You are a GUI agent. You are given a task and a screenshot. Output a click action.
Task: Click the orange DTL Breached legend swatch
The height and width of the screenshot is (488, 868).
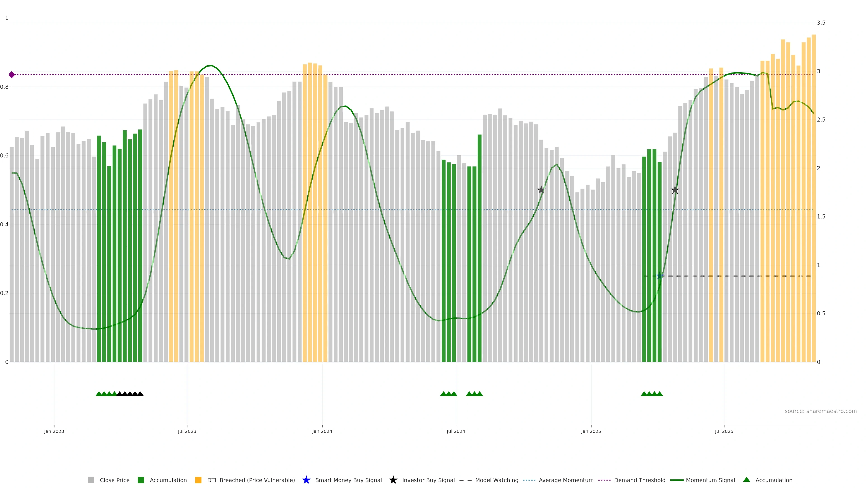198,480
